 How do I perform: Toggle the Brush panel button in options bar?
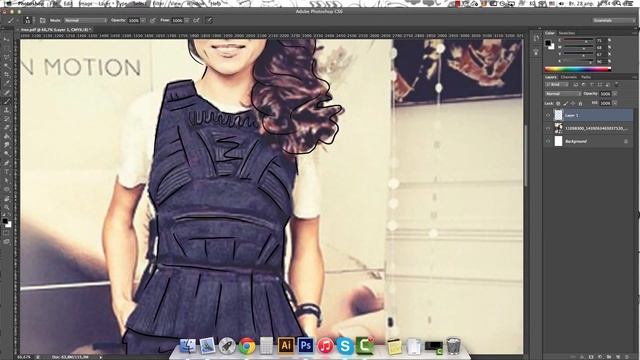point(42,20)
